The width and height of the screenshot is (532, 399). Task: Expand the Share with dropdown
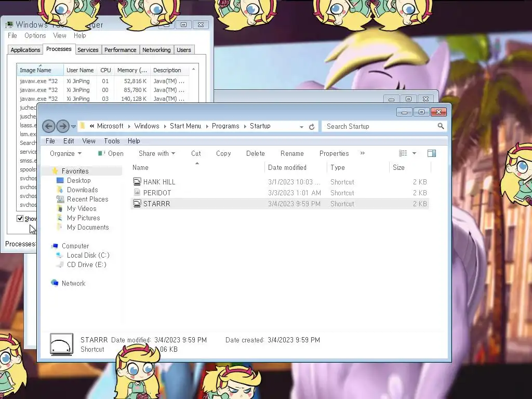pos(157,153)
